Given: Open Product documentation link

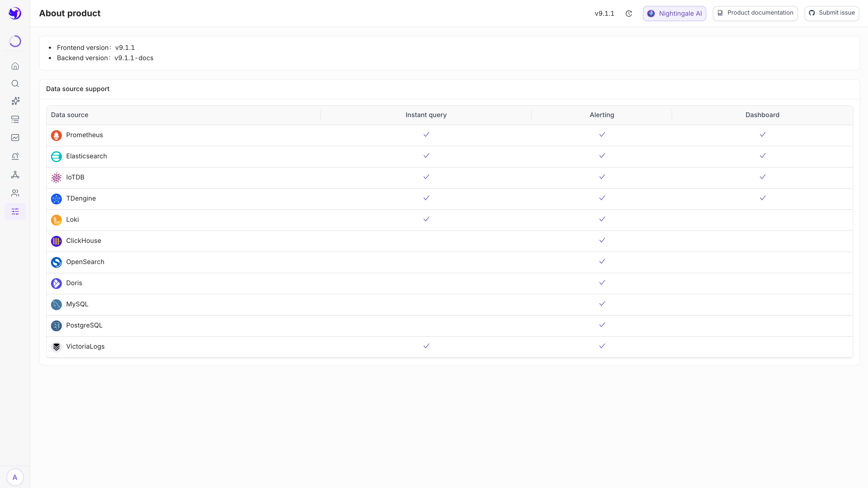Looking at the screenshot, I should click(x=755, y=13).
